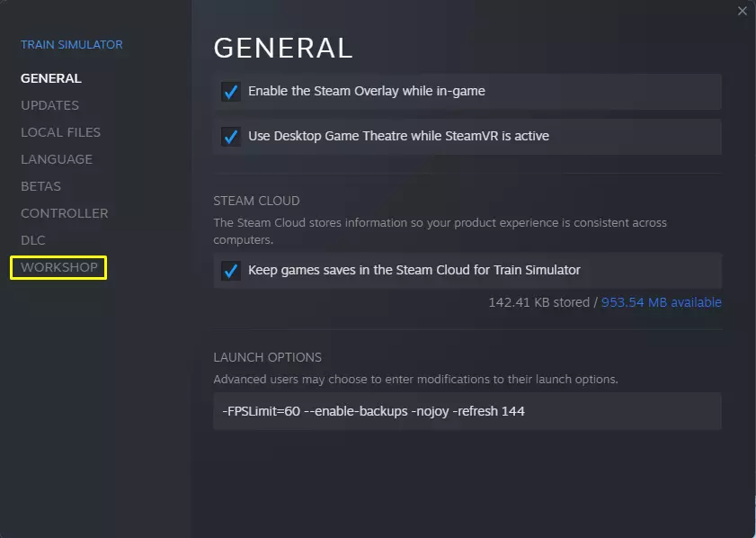
Task: Click the large GENERAL page heading
Action: 282,47
